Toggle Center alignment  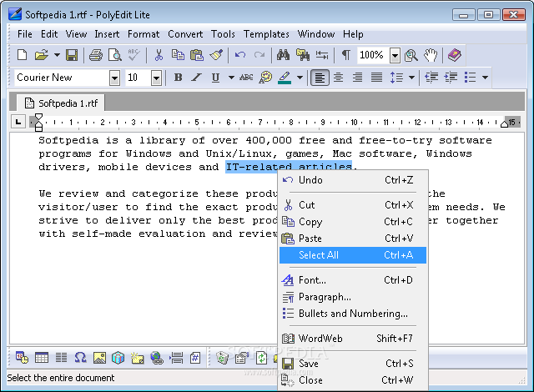(338, 78)
